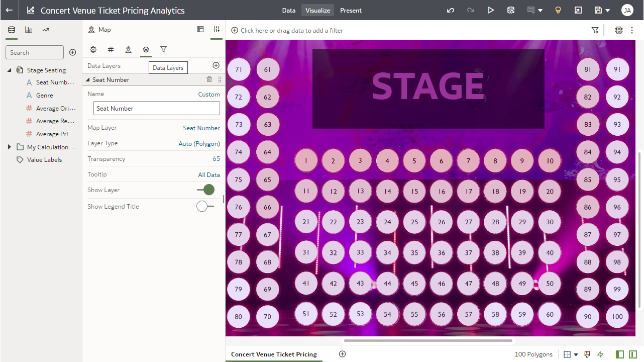Image resolution: width=644 pixels, height=362 pixels.
Task: Open the Data tab
Action: point(289,10)
